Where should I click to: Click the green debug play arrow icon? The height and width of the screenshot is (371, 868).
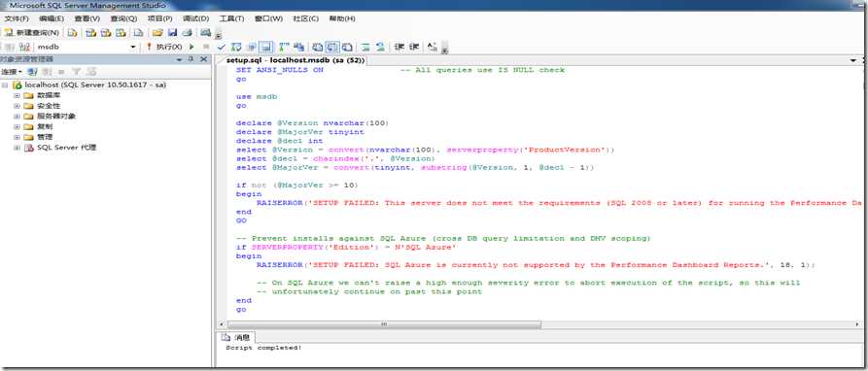coord(191,47)
